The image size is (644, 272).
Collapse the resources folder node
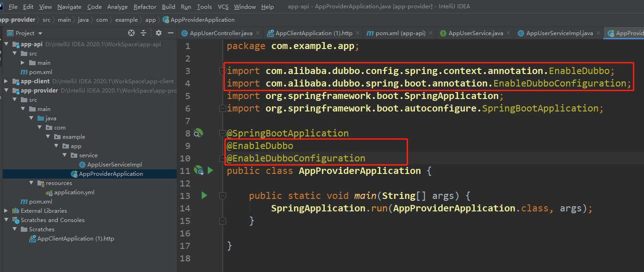(x=31, y=183)
